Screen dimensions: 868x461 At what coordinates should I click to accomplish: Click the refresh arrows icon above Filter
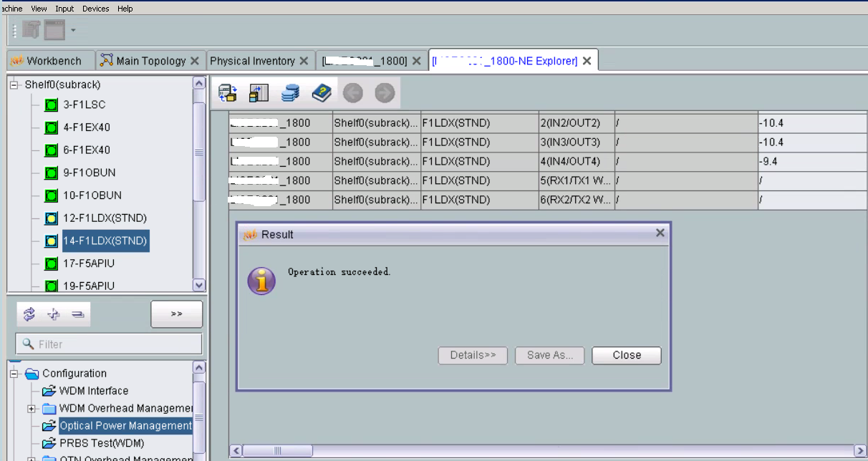pyautogui.click(x=29, y=314)
